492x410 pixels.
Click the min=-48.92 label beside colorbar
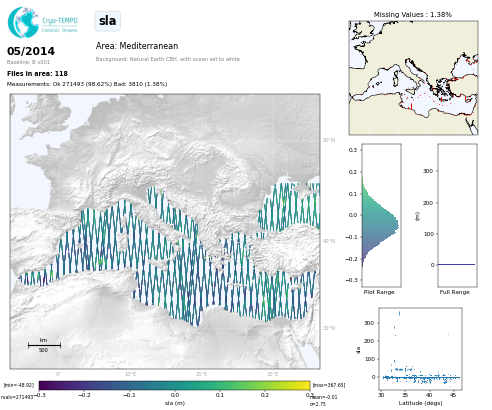[x=19, y=385]
